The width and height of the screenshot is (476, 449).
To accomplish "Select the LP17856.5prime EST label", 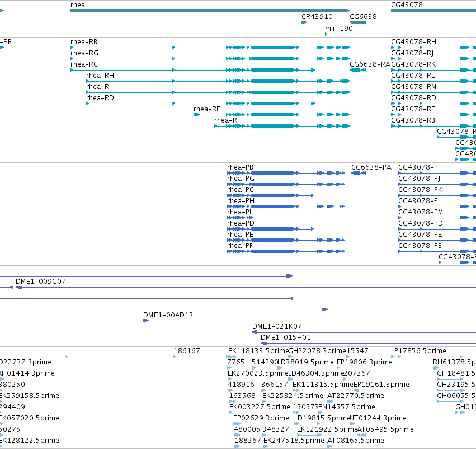I will tap(418, 351).
